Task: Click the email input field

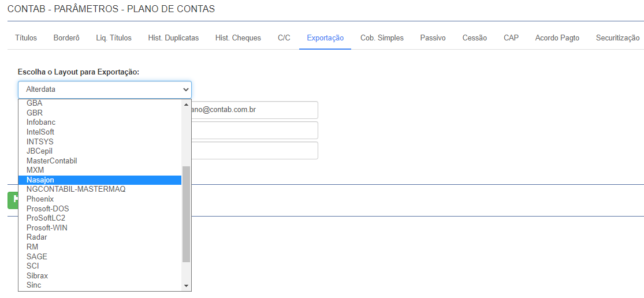Action: click(x=254, y=110)
